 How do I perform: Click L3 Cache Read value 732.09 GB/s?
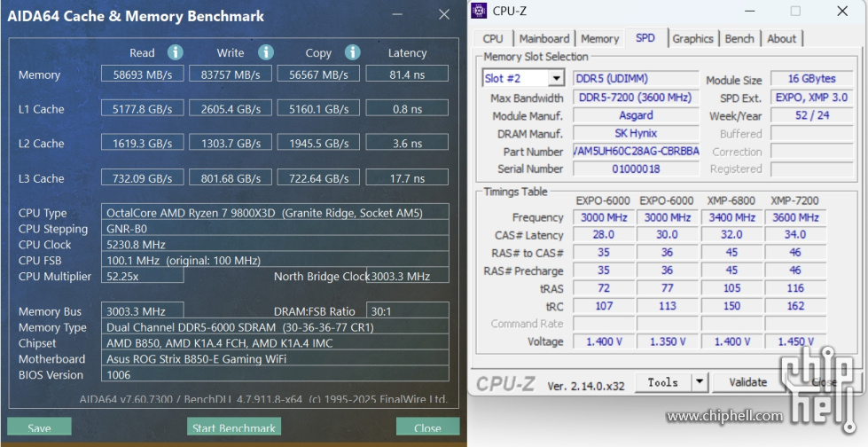pyautogui.click(x=142, y=177)
